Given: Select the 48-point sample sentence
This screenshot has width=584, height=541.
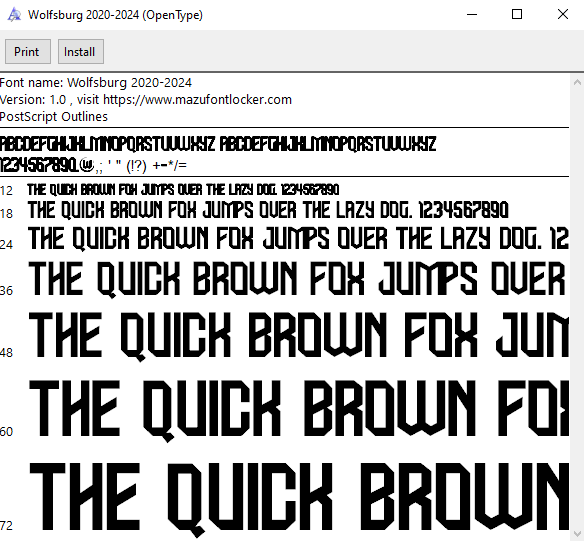Looking at the screenshot, I should click(298, 335).
